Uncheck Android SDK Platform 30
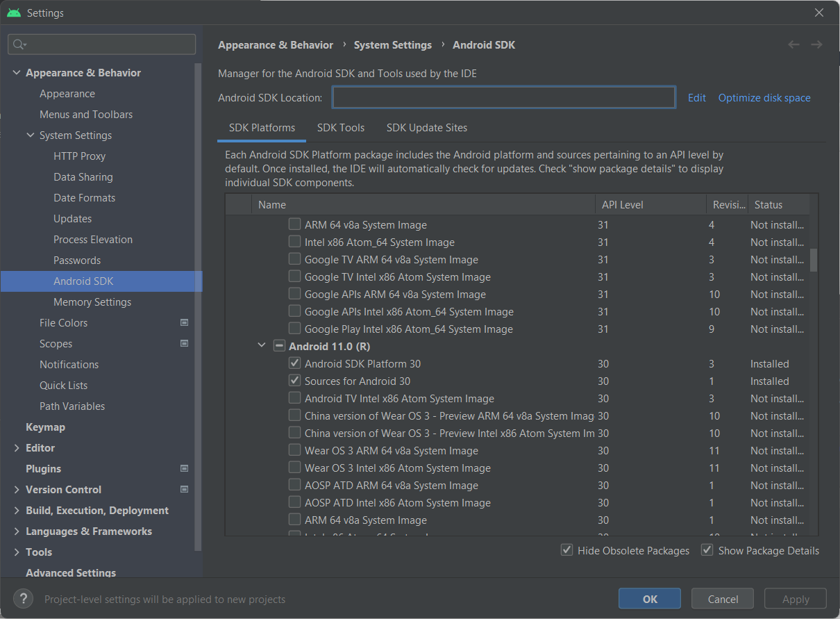840x619 pixels. 295,363
